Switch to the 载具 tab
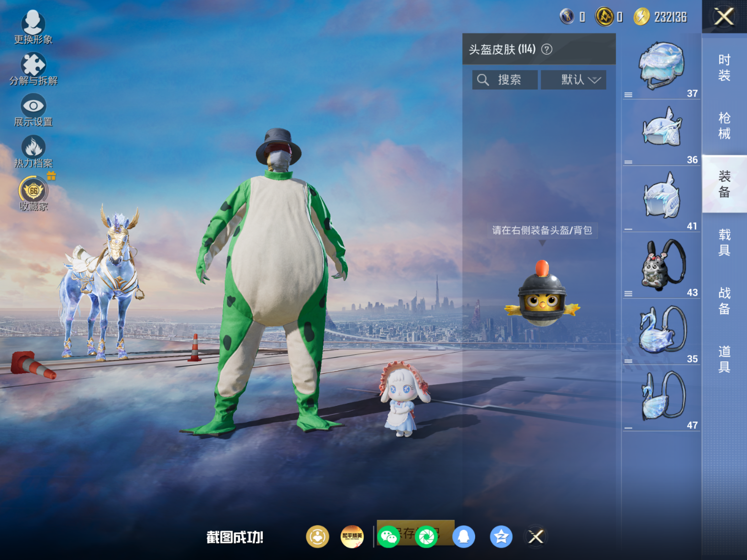 (724, 242)
